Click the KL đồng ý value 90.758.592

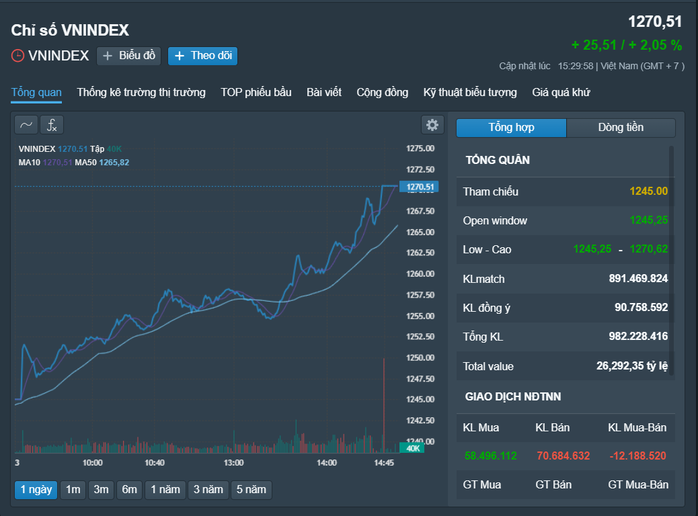641,308
